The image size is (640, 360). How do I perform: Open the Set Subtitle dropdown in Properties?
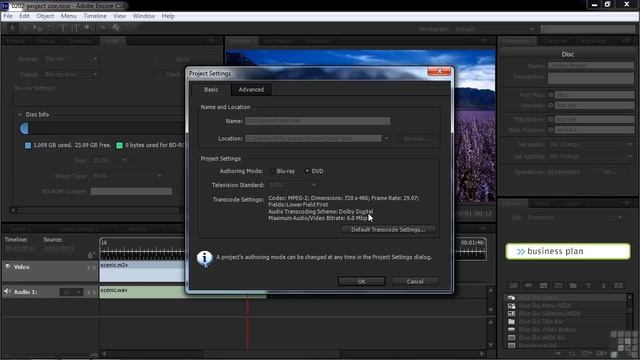point(590,156)
